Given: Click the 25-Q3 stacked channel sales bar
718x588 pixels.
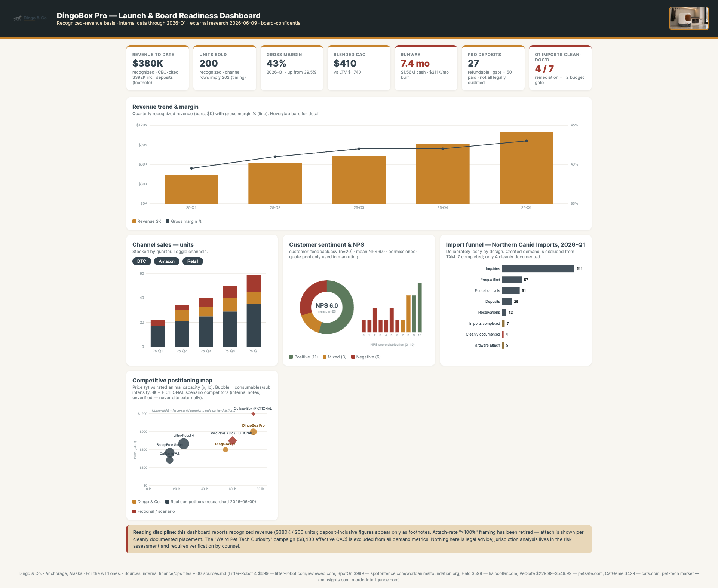Looking at the screenshot, I should tap(206, 322).
